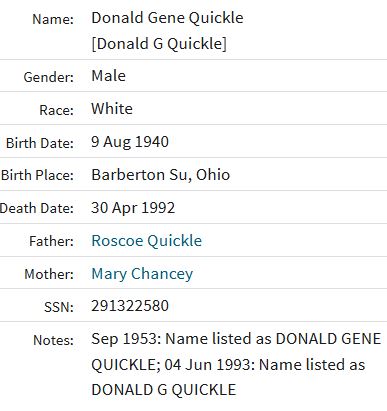
Task: Click the Notes: field label
Action: coord(53,340)
